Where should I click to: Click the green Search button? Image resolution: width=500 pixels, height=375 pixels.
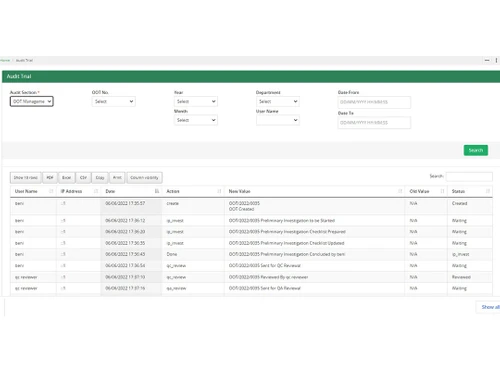[476, 150]
